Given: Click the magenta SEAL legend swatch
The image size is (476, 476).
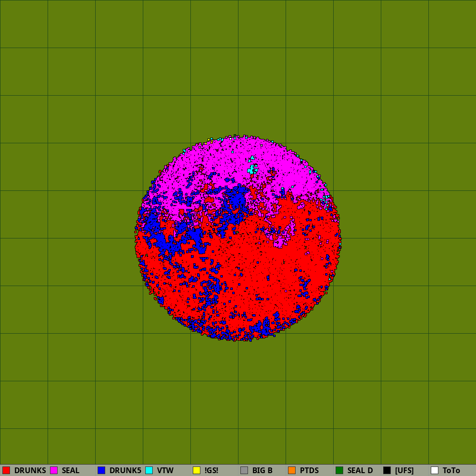Looking at the screenshot, I should (54, 470).
